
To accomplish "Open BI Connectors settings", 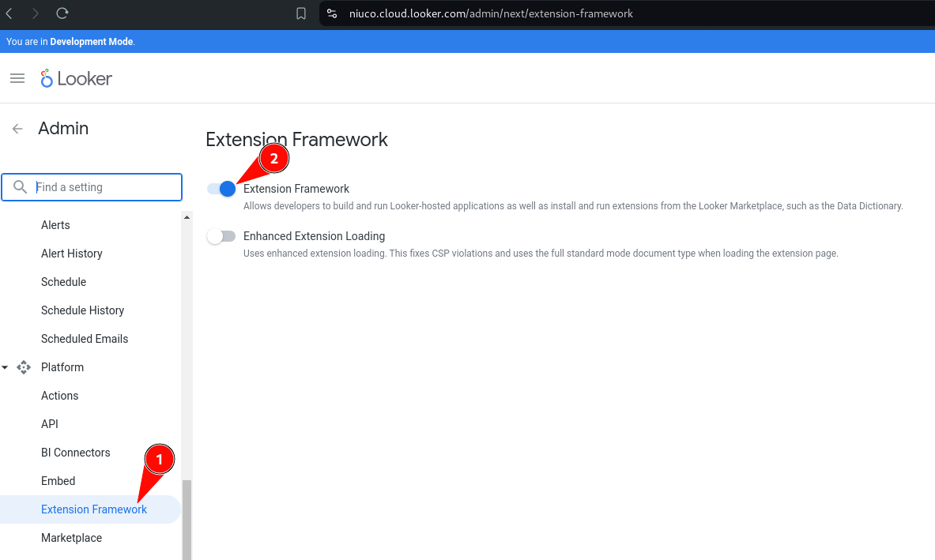I will 76,453.
